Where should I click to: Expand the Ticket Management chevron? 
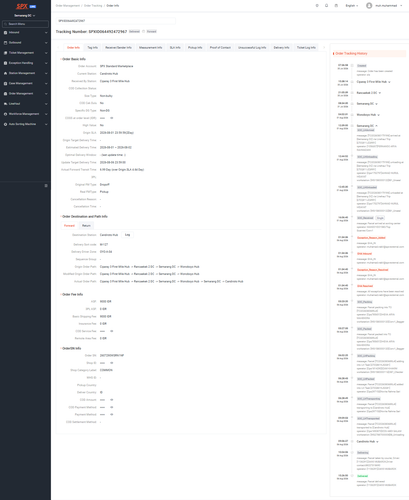point(46,53)
